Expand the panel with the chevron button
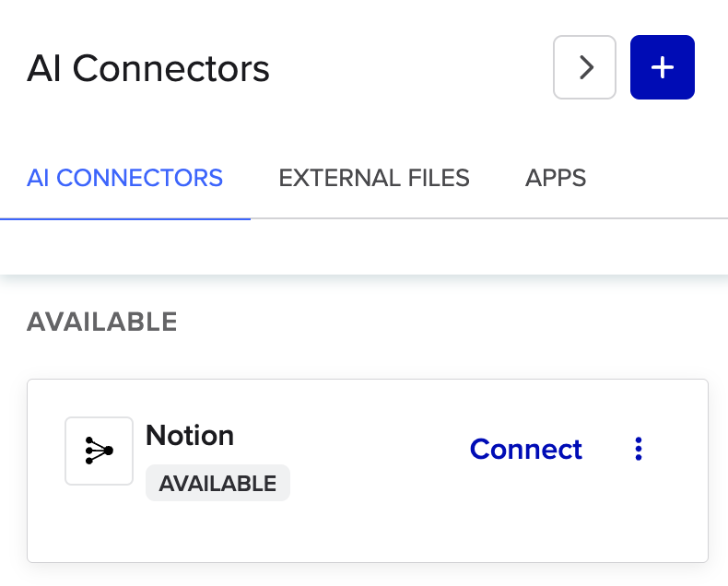728x586 pixels. click(584, 67)
